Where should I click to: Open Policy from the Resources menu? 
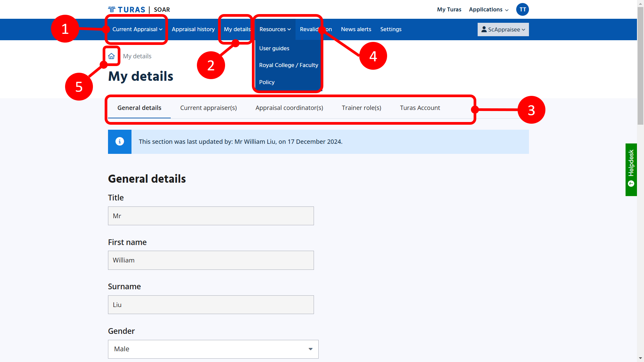(267, 82)
